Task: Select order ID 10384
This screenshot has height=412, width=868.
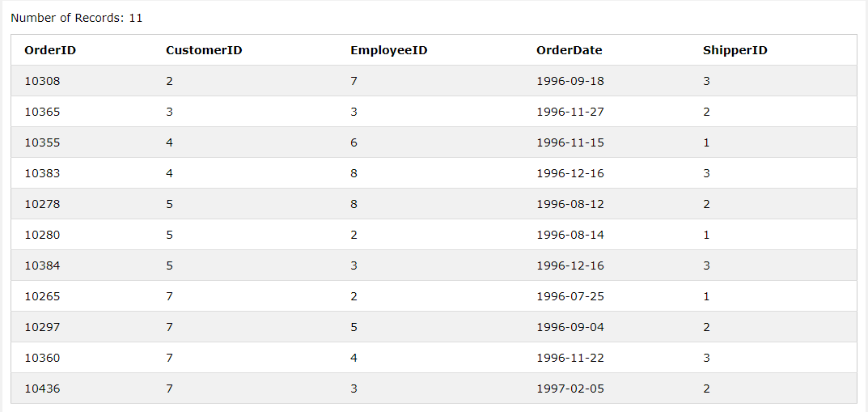Action: (x=42, y=265)
